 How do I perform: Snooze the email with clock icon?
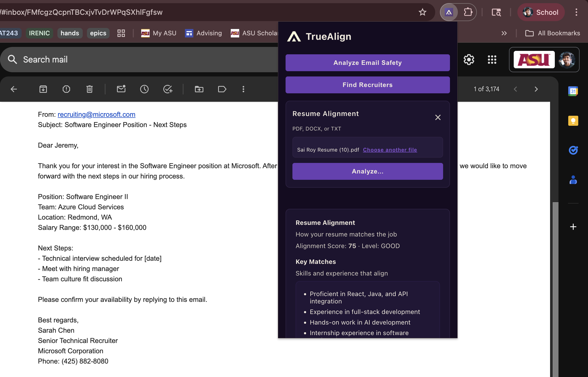click(144, 89)
